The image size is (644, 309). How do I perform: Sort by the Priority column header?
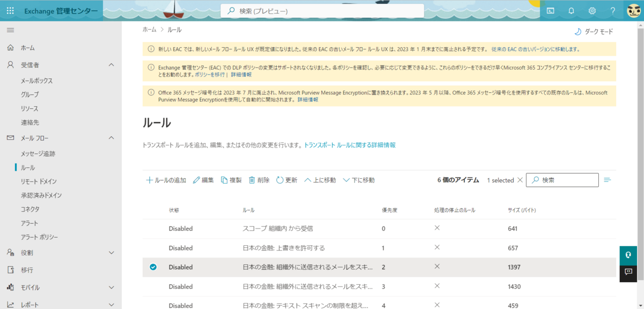click(x=389, y=210)
